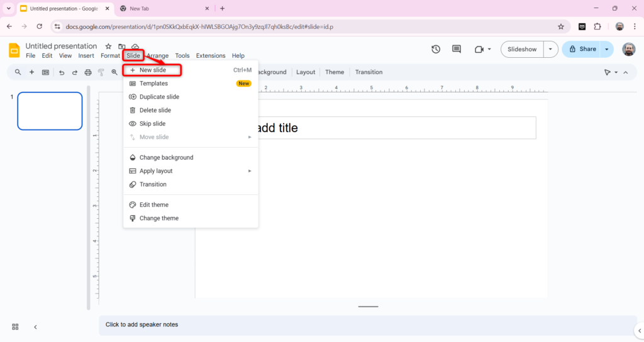Hide the menus with the up chevron

pyautogui.click(x=627, y=72)
